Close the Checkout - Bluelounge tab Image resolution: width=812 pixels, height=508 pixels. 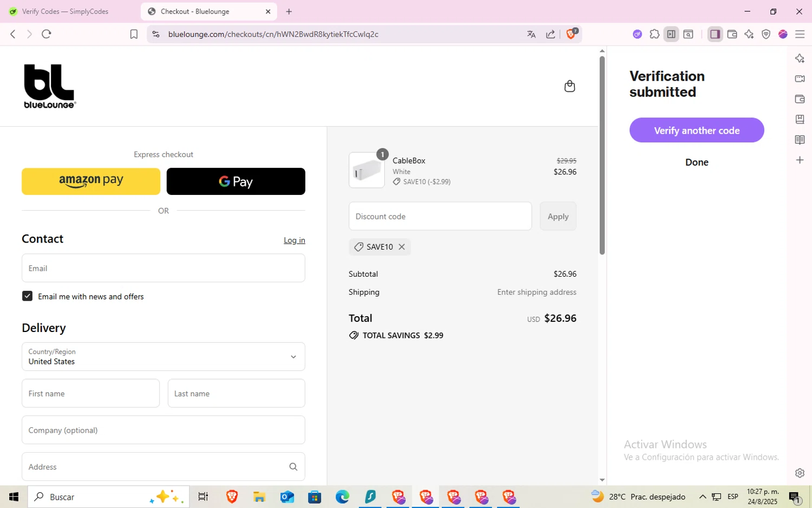coord(268,11)
